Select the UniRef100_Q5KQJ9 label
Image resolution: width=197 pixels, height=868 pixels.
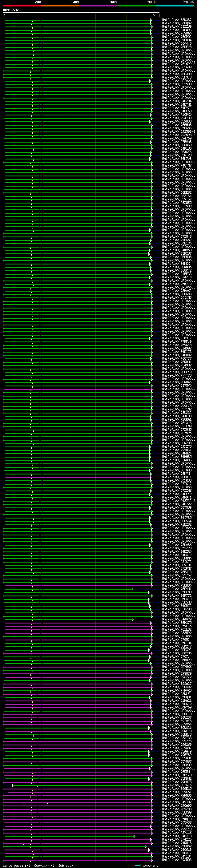[177, 819]
